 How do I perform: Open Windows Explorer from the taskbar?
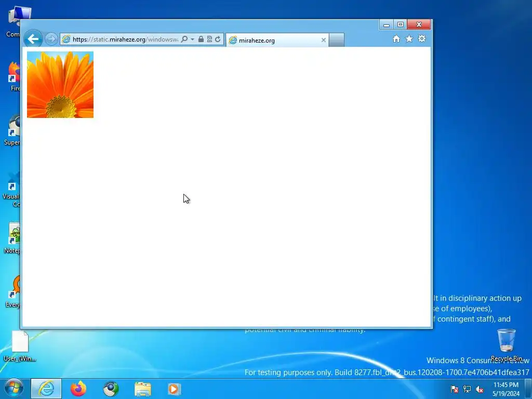pos(143,389)
